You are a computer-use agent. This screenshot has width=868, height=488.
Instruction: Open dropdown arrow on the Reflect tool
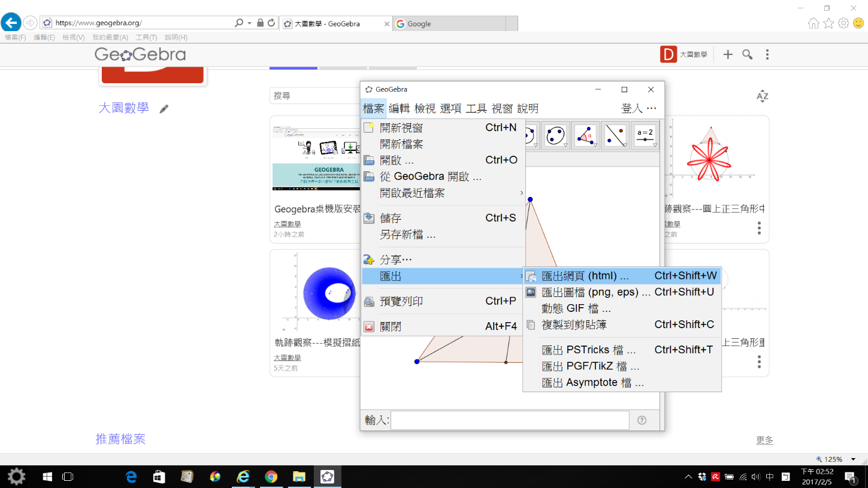point(625,146)
